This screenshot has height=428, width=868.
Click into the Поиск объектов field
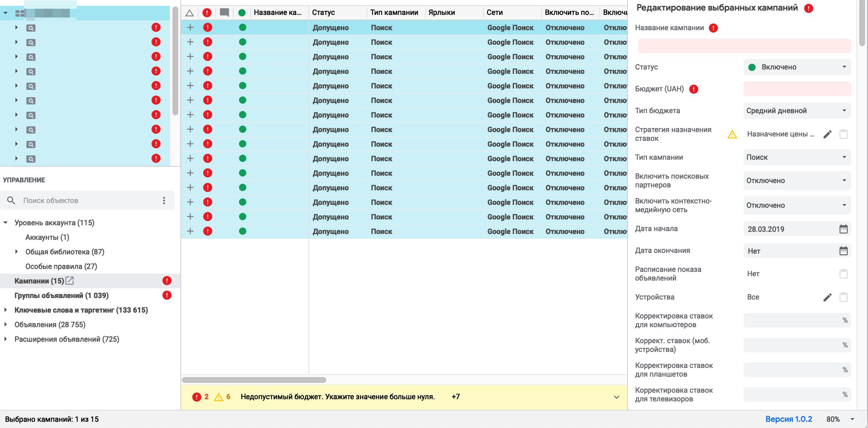coord(87,201)
